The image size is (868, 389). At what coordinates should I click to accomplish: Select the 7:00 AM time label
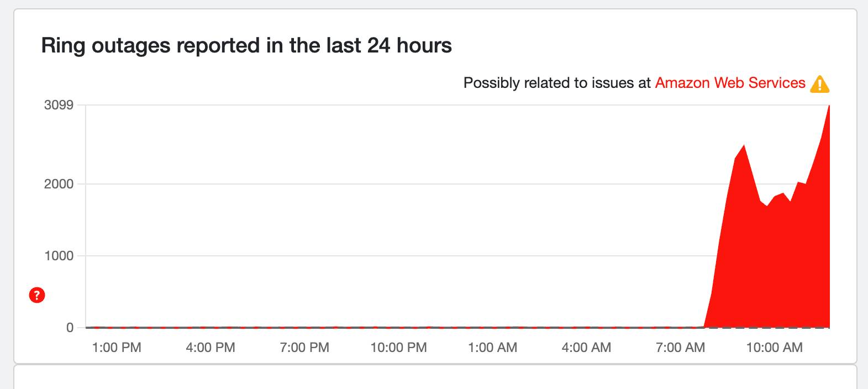680,348
